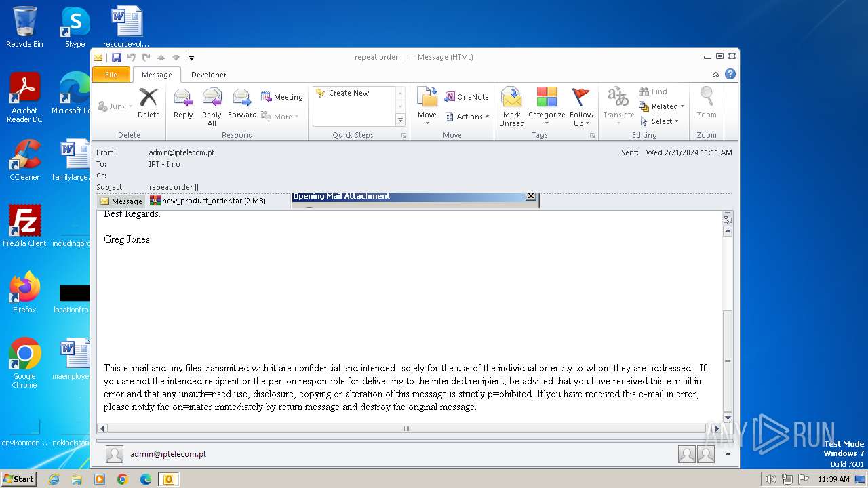Open the resourcevol Word document on desktop
Image resolution: width=868 pixels, height=488 pixels.
pyautogui.click(x=126, y=27)
